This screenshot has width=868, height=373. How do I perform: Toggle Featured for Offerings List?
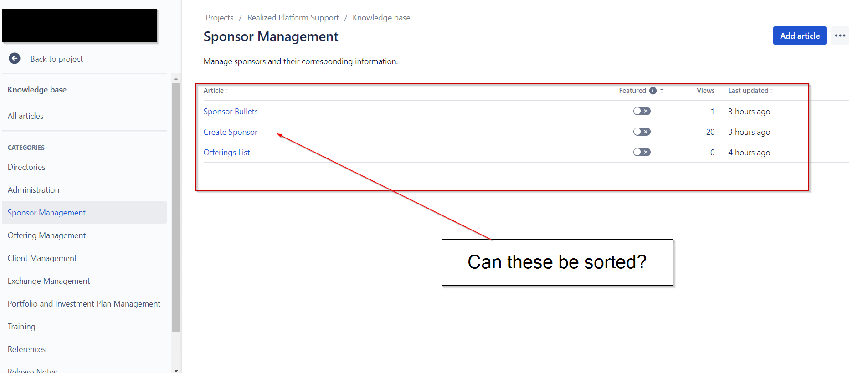click(642, 152)
